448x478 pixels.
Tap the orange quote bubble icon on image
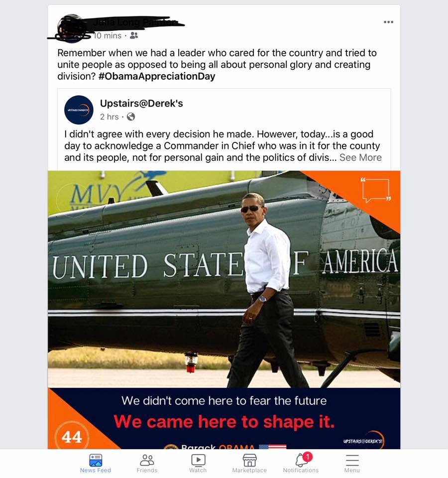tap(375, 190)
